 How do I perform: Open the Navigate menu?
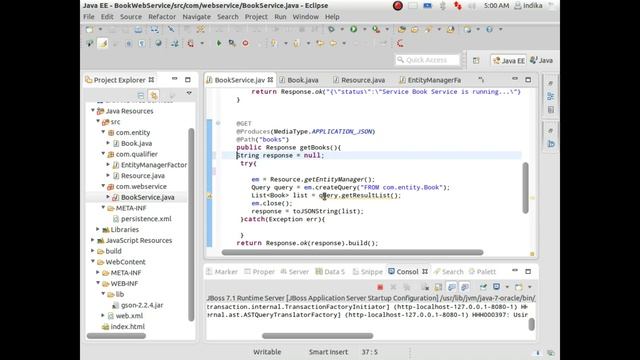(196, 17)
